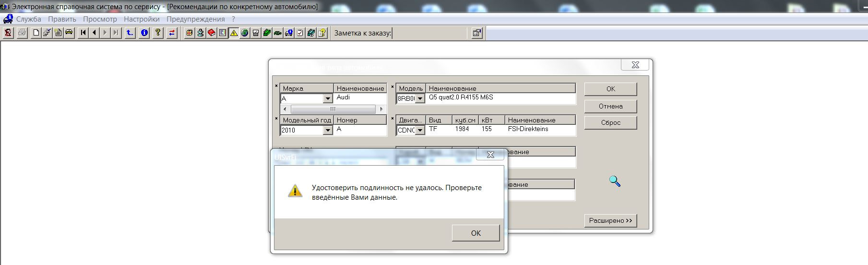Click the Отмена button
Viewport: 868px width, 265px height.
coord(610,106)
